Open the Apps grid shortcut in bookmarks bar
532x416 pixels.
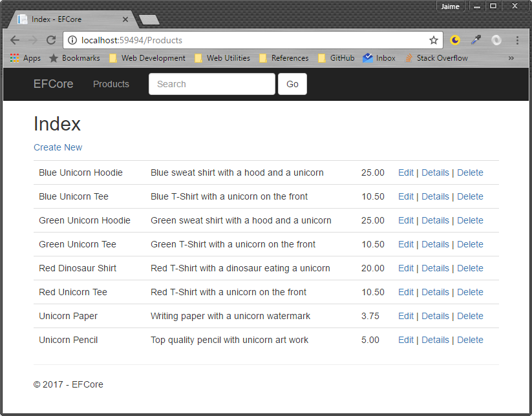[x=25, y=58]
